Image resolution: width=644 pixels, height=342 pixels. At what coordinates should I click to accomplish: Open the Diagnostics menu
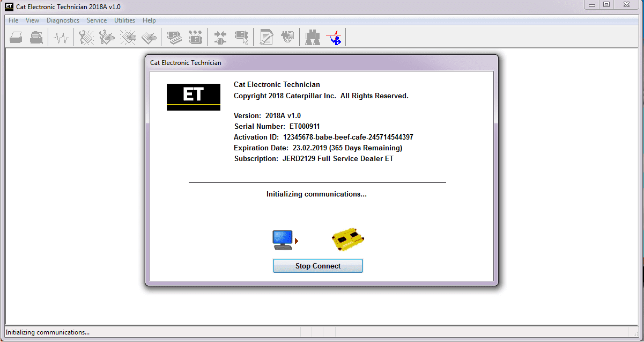[63, 20]
